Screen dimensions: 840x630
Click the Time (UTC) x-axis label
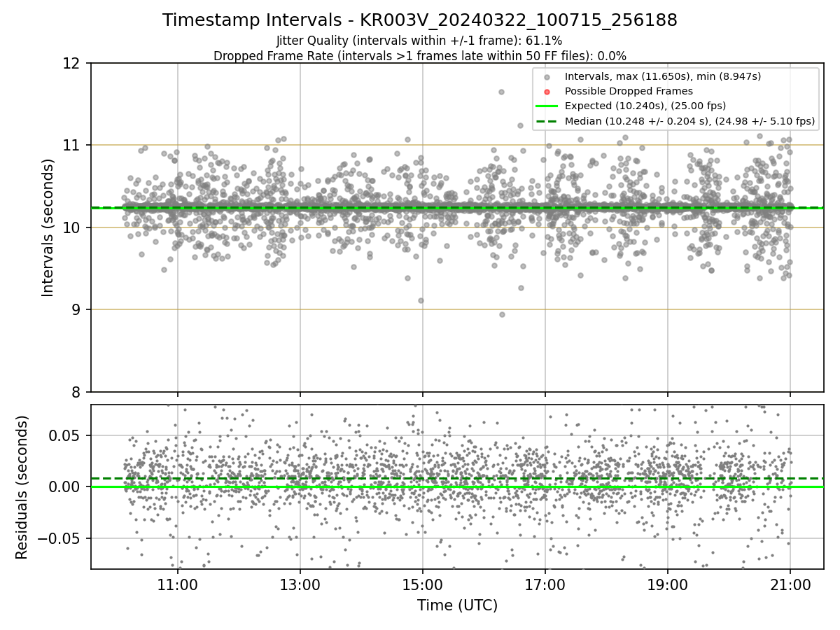tap(457, 605)
